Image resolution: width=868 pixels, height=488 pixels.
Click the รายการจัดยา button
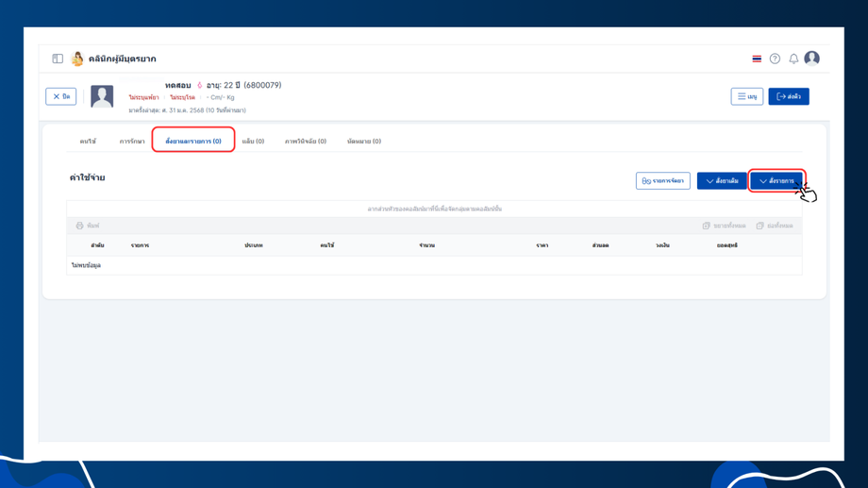pyautogui.click(x=663, y=180)
